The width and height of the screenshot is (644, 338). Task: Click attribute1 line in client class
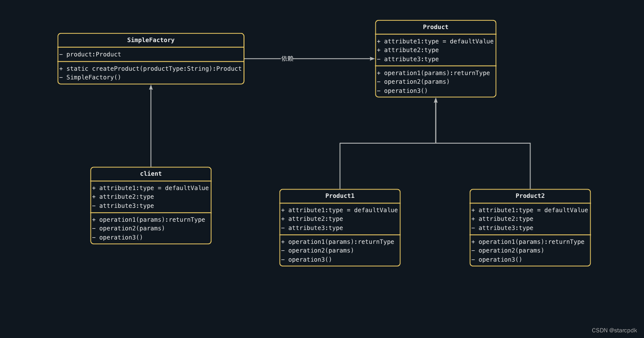point(150,188)
